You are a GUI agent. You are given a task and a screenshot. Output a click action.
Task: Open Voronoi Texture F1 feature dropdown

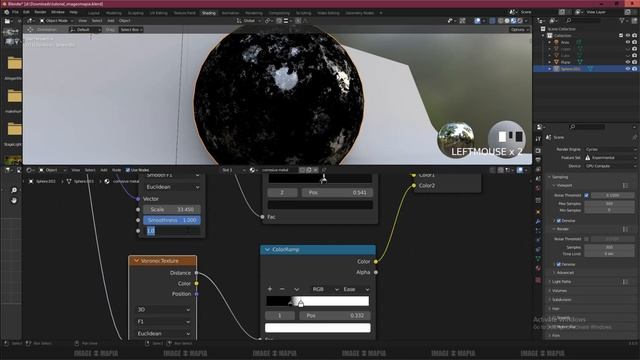163,322
